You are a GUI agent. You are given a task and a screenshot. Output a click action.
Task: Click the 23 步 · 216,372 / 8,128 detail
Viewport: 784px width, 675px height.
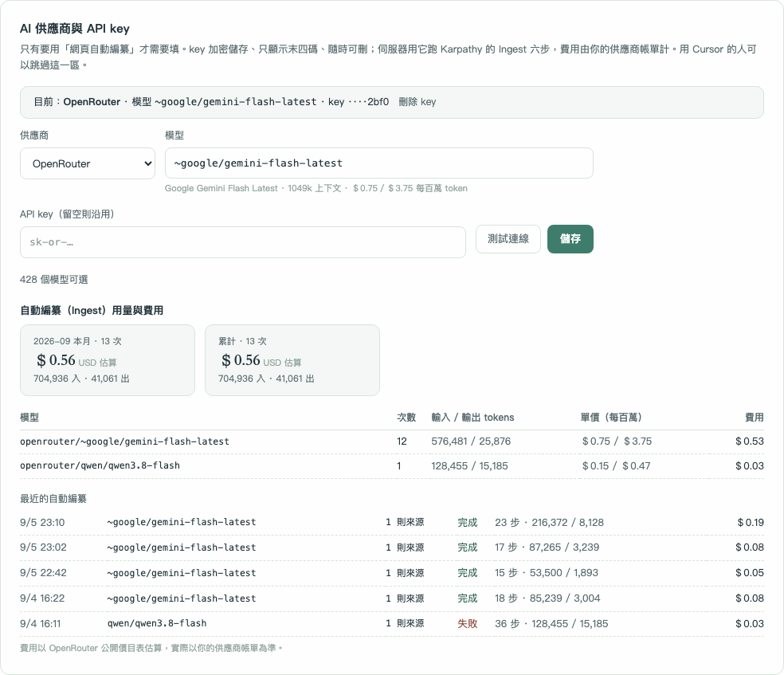550,523
